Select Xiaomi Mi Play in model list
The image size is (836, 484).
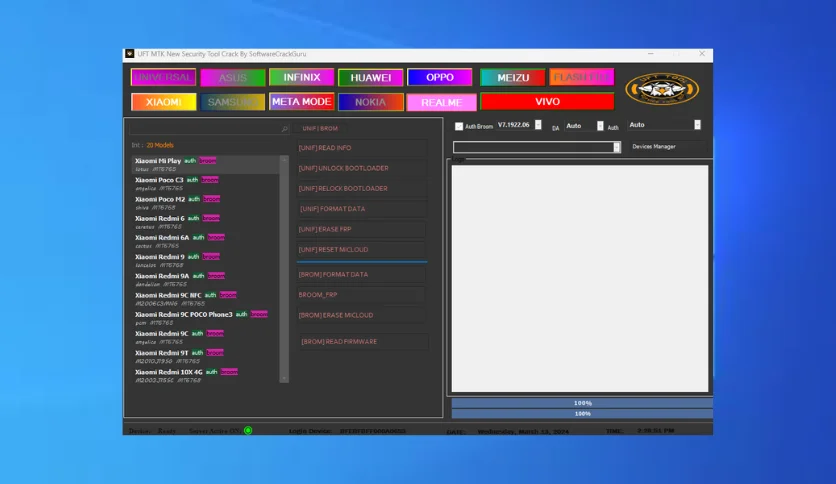205,164
